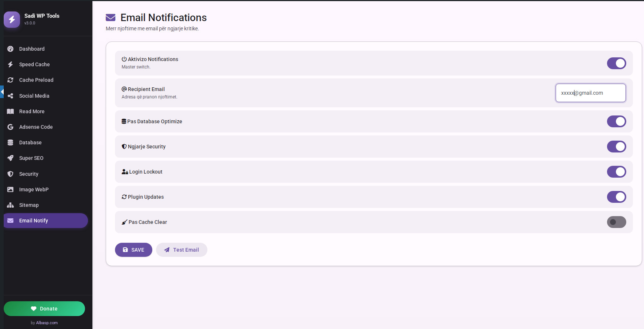Go to Speed Cache section
Image resolution: width=644 pixels, height=329 pixels.
46,64
